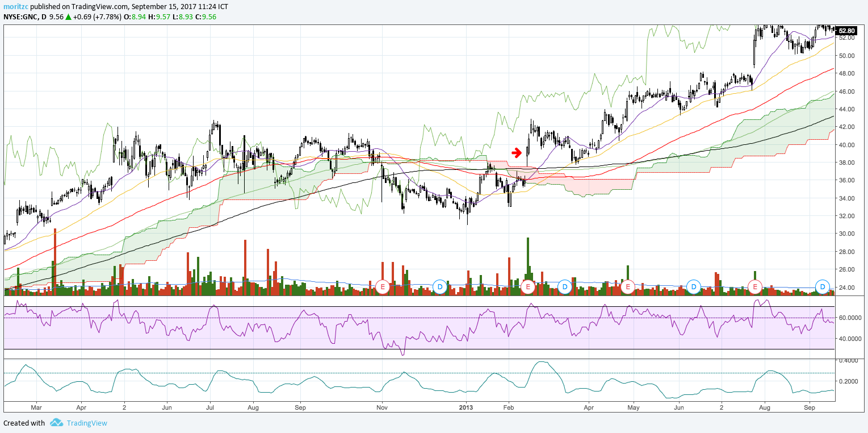Screen dimensions: 868x433
Task: Click the dividend D marker in December
Action: point(439,286)
